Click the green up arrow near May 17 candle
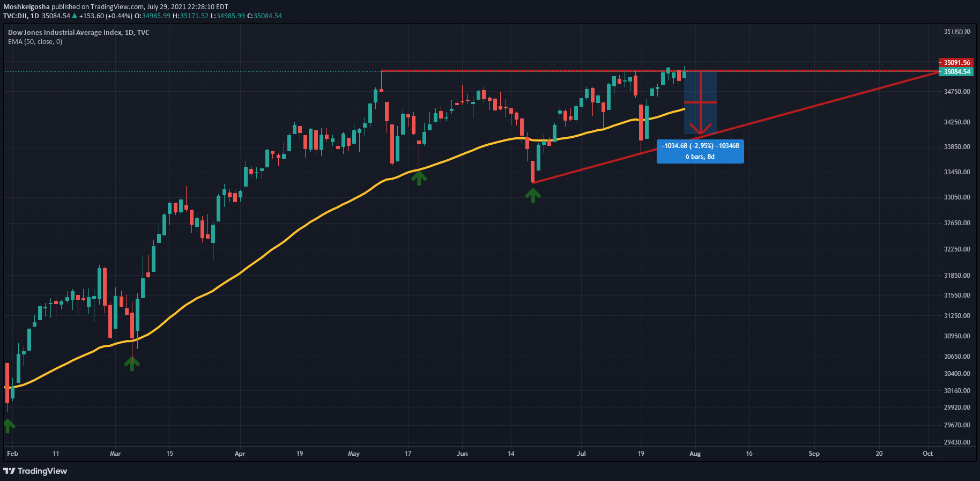 pos(419,178)
